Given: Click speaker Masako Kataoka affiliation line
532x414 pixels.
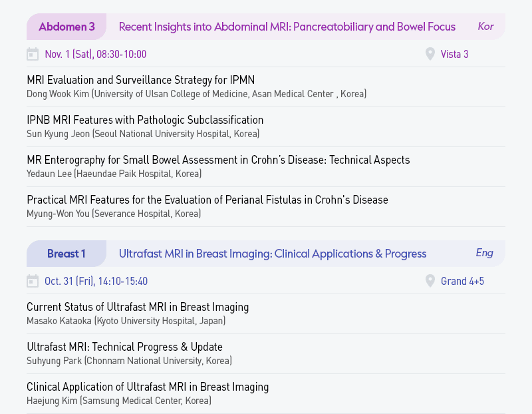Looking at the screenshot, I should [x=126, y=321].
